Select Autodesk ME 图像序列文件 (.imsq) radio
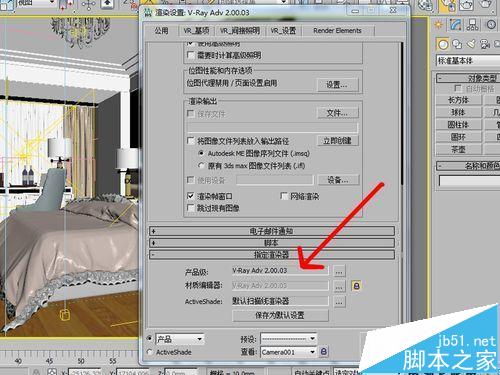The width and height of the screenshot is (500, 375). click(x=201, y=153)
